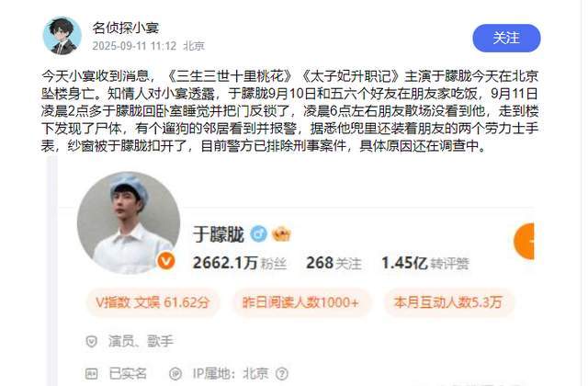
Task: Open the 于朦胧 profile photo
Action: click(x=129, y=222)
